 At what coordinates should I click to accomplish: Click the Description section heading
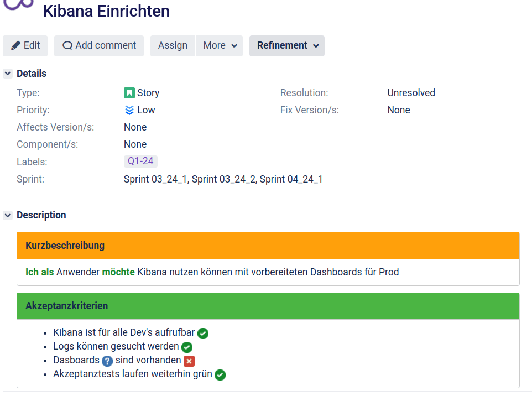(x=41, y=215)
